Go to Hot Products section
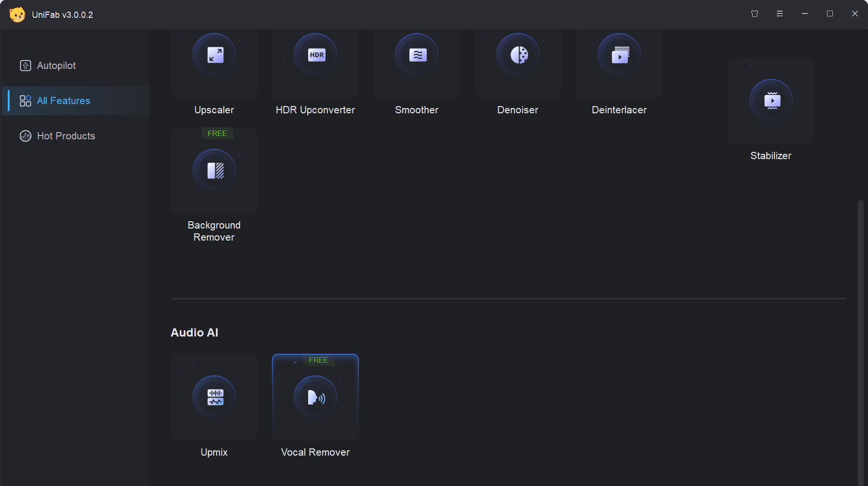 coord(76,136)
